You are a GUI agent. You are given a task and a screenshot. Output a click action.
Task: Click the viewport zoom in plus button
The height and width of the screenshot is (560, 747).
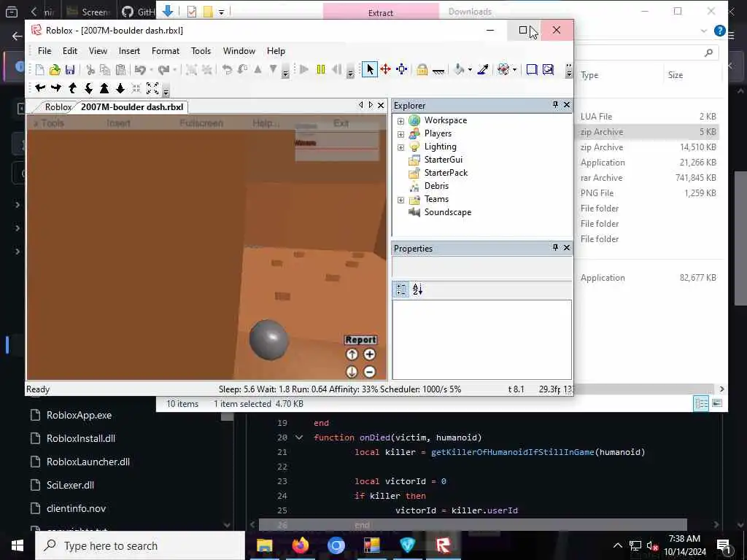370,354
